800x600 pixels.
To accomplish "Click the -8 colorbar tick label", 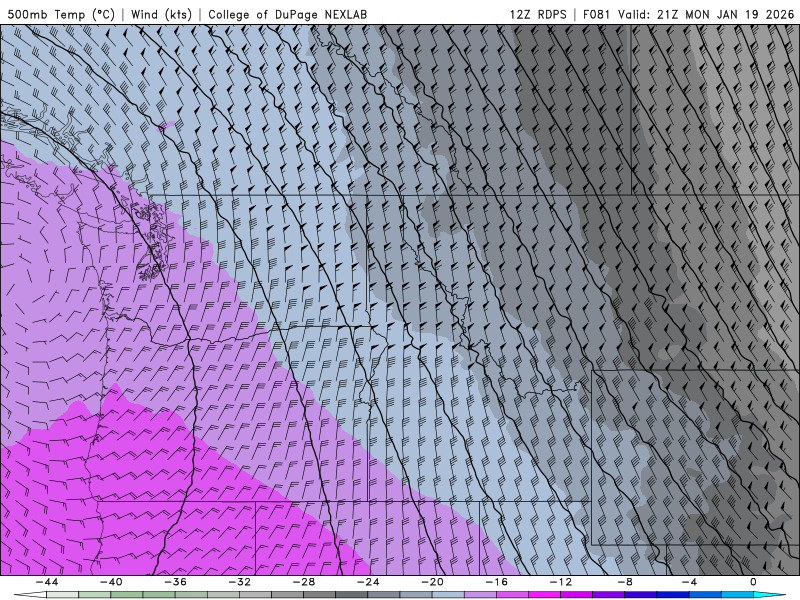I will tap(625, 582).
